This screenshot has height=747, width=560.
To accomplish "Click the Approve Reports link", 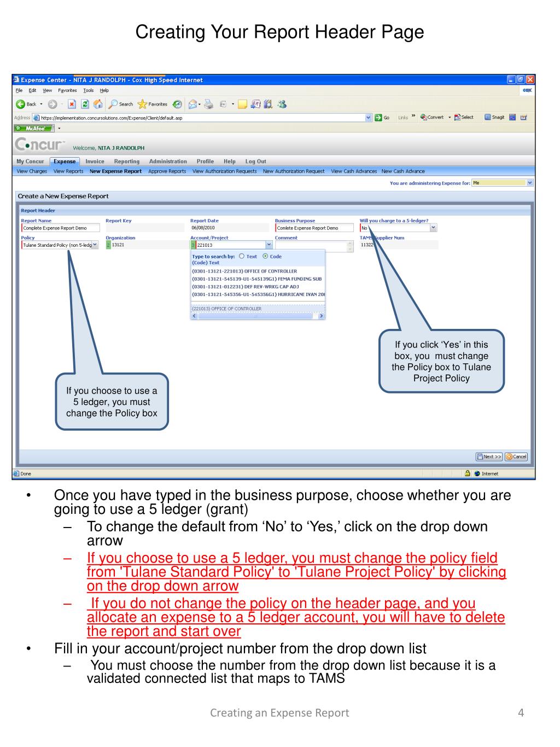I will point(167,171).
